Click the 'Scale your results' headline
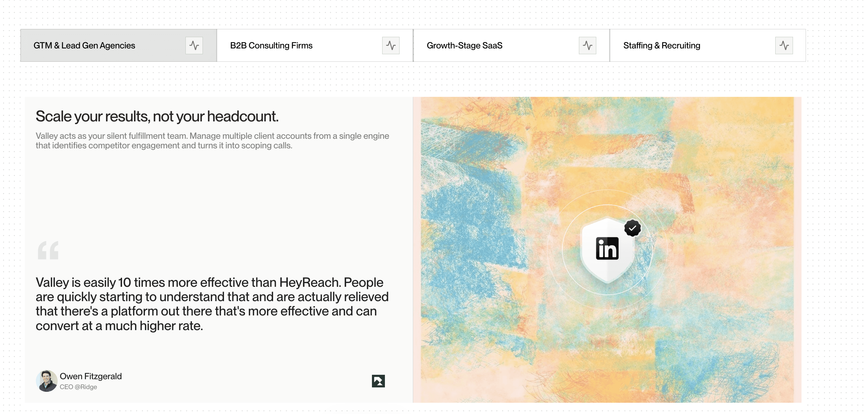 (157, 116)
